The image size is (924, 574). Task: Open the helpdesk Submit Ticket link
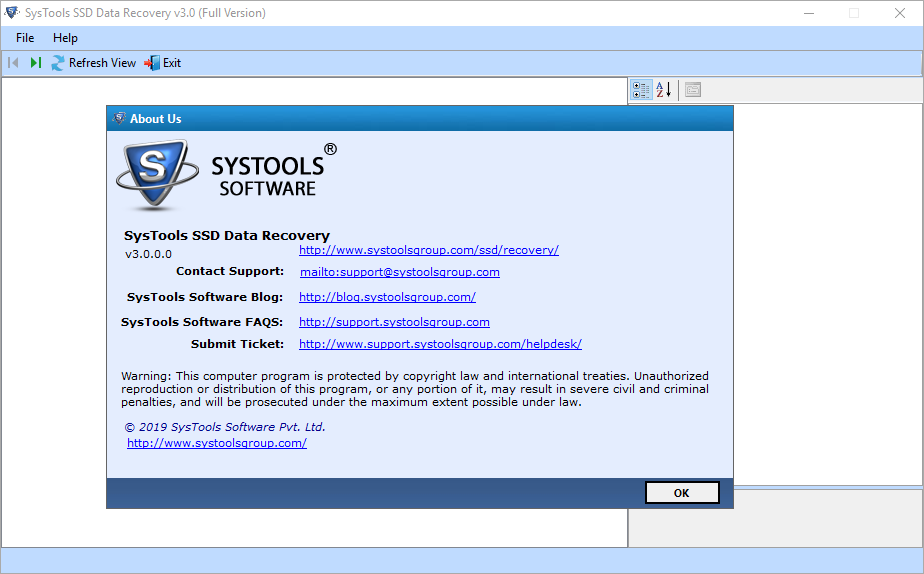click(x=440, y=344)
